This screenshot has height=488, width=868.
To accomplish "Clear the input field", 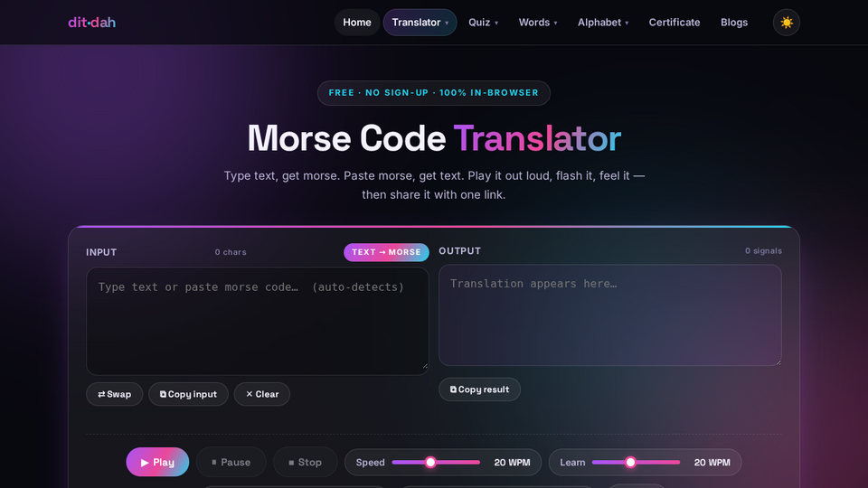I will click(x=262, y=394).
